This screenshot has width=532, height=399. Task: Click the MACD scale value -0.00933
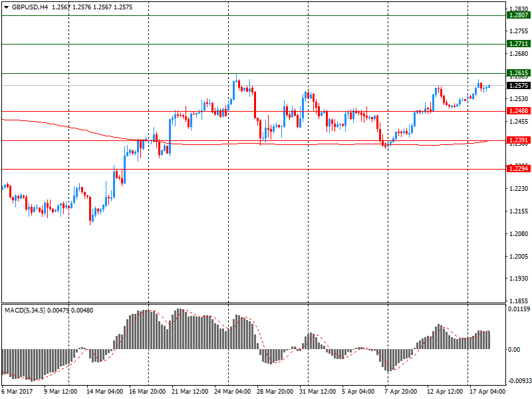click(x=519, y=381)
